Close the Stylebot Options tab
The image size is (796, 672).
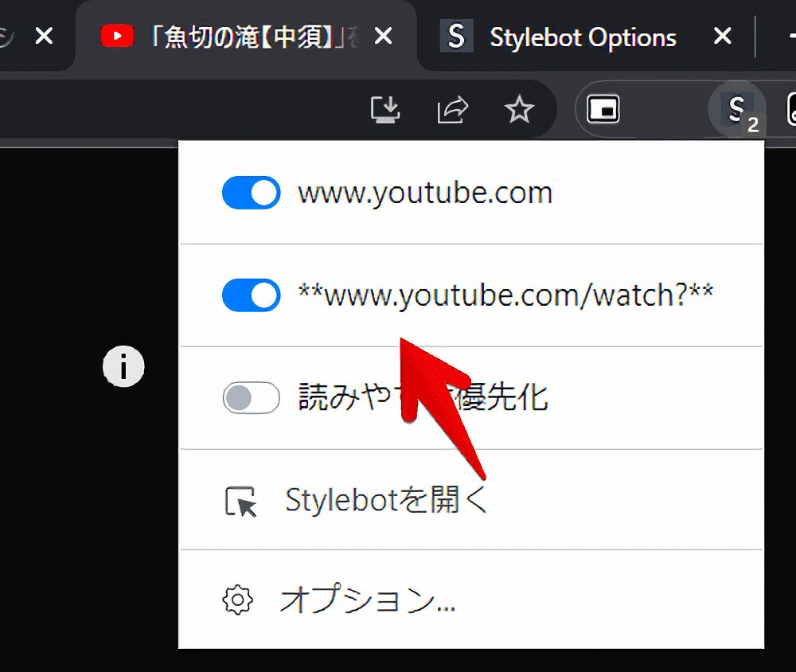(x=722, y=36)
